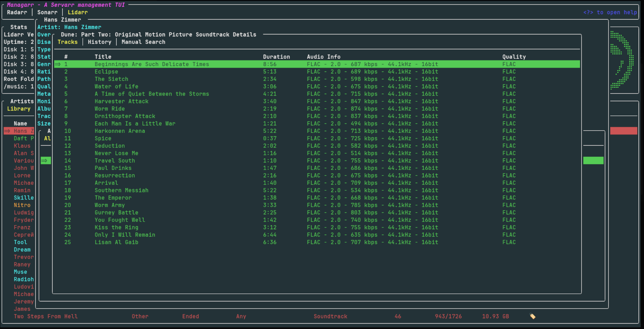Open the History tab in album details
The width and height of the screenshot is (644, 329).
(99, 42)
